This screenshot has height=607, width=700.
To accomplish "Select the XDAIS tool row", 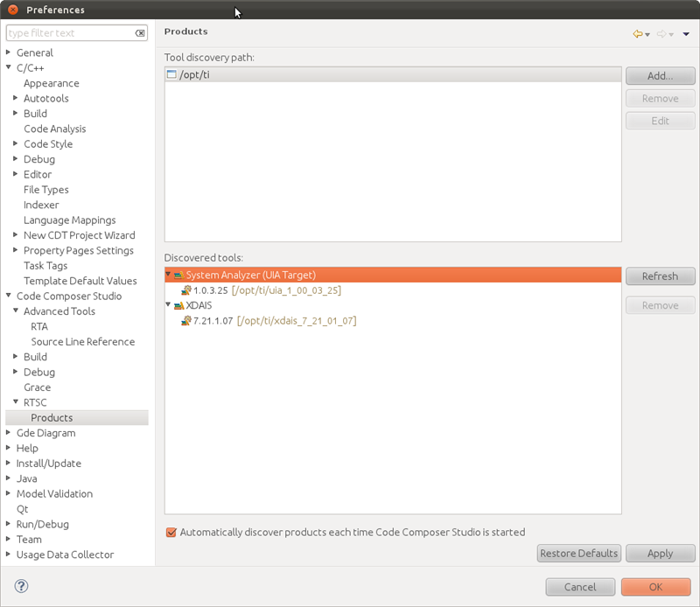I will pyautogui.click(x=393, y=306).
